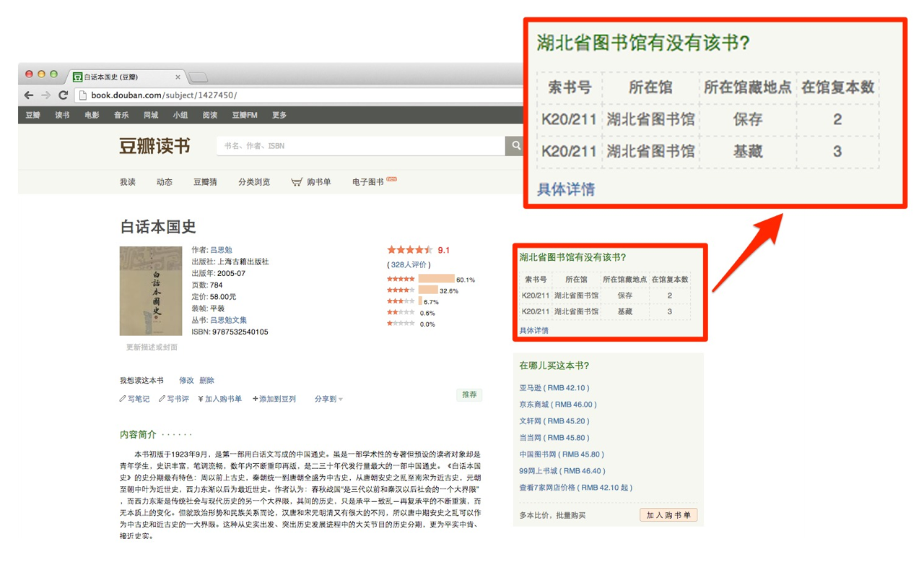
Task: Open the 亚马逊 (RMB 42.10) link
Action: click(x=554, y=388)
